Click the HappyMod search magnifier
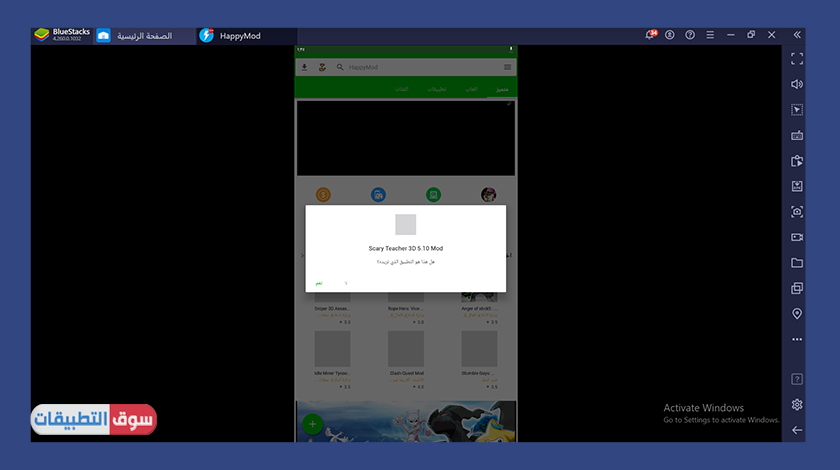This screenshot has height=470, width=840. [340, 67]
